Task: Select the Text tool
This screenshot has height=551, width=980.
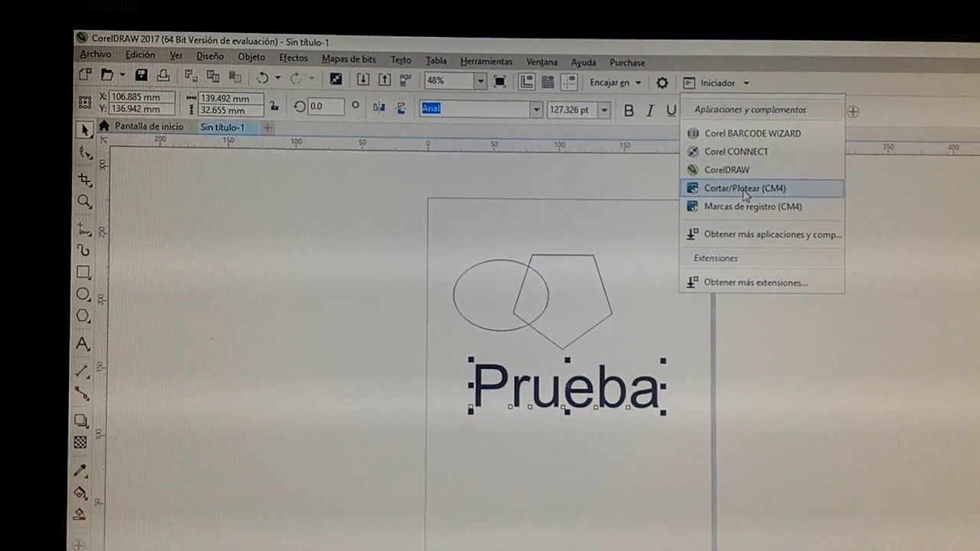Action: 83,344
